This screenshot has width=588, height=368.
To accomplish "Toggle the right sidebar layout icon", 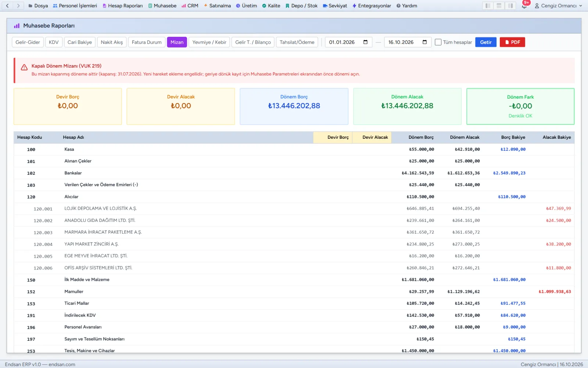I will (x=510, y=6).
